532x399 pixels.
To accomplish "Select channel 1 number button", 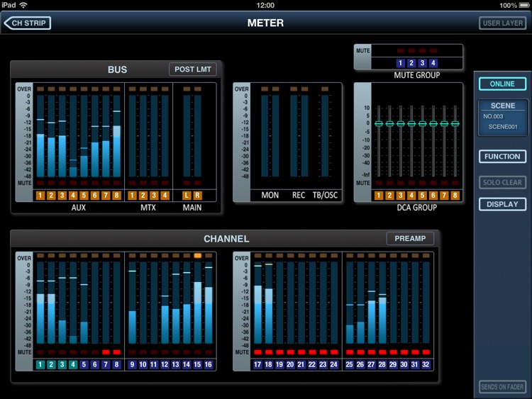I will [40, 364].
